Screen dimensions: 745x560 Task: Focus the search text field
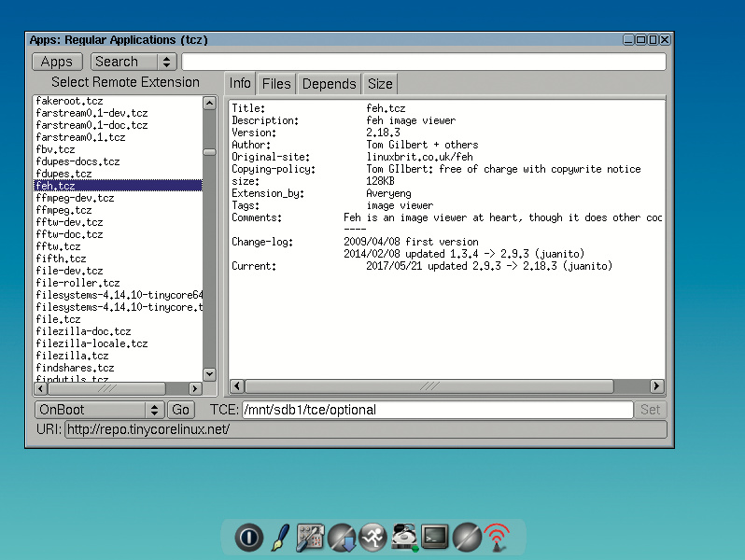(423, 62)
